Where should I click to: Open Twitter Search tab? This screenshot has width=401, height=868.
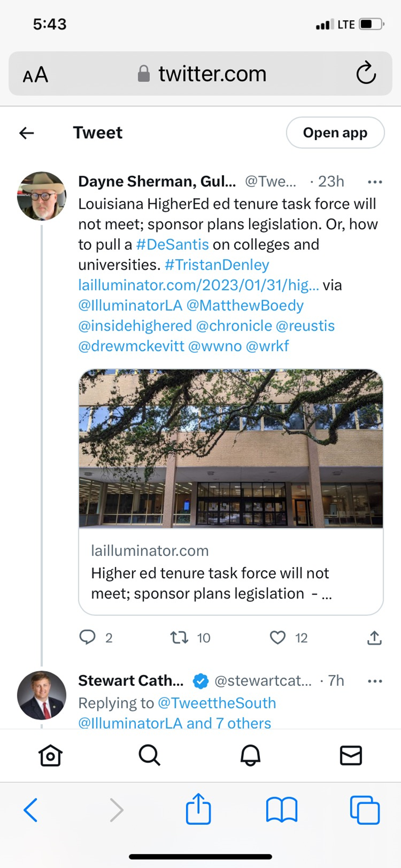coord(149,755)
